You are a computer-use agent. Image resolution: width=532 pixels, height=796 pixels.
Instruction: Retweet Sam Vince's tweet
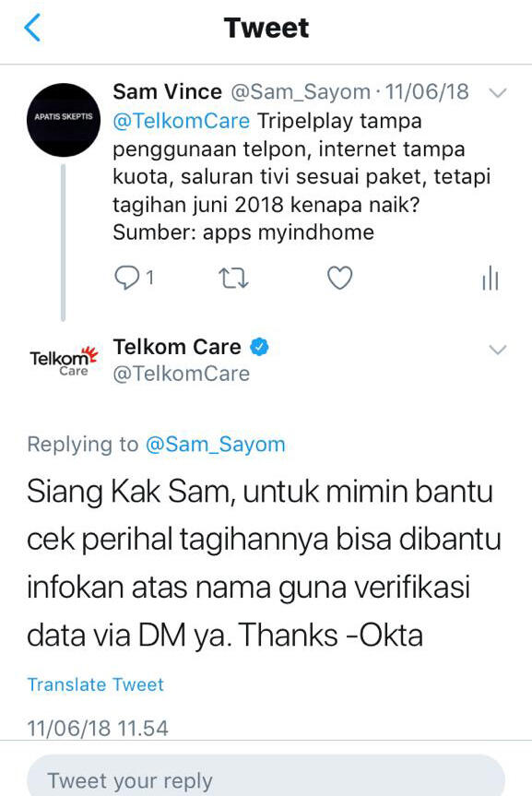(233, 279)
